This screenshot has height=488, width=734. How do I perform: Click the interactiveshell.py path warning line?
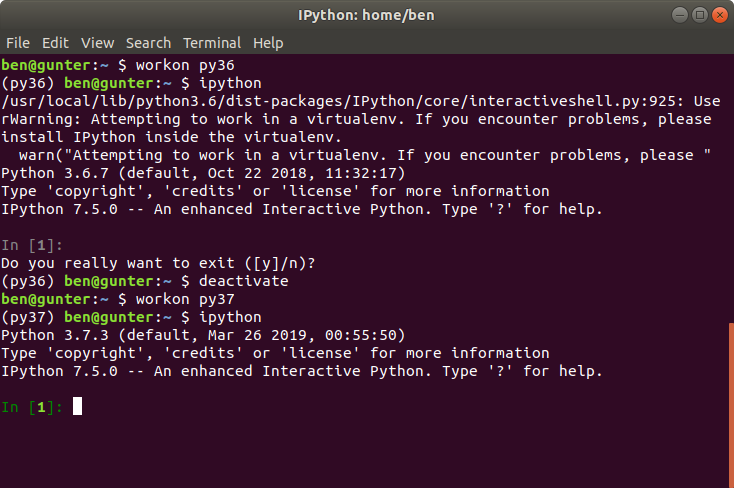[360, 101]
